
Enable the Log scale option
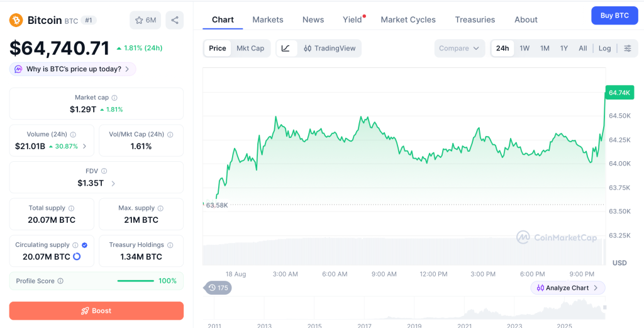click(x=604, y=48)
